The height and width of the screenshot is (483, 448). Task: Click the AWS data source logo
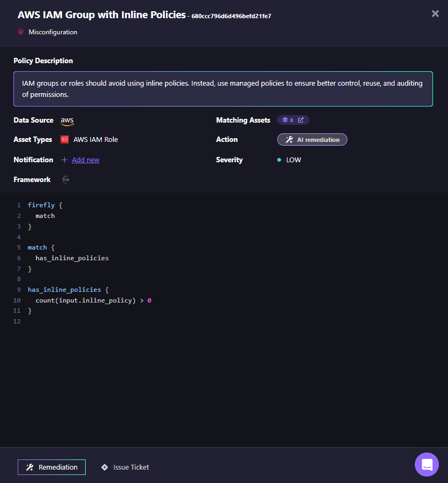click(67, 121)
